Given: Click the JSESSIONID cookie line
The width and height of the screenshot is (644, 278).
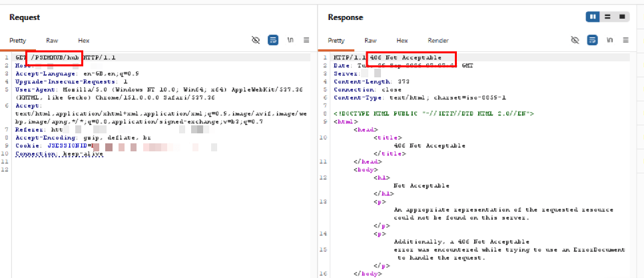Looking at the screenshot, I should 117,146.
